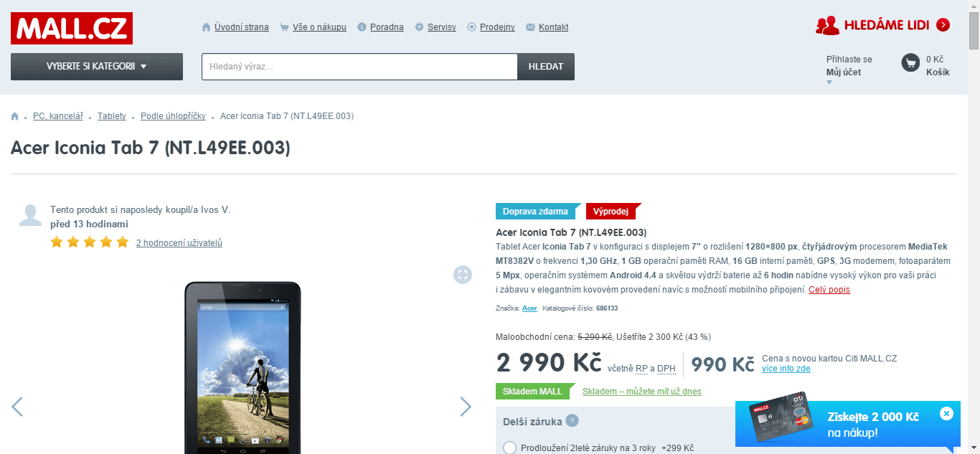Click the Acer tablet product image
The height and width of the screenshot is (454, 980).
point(242,367)
